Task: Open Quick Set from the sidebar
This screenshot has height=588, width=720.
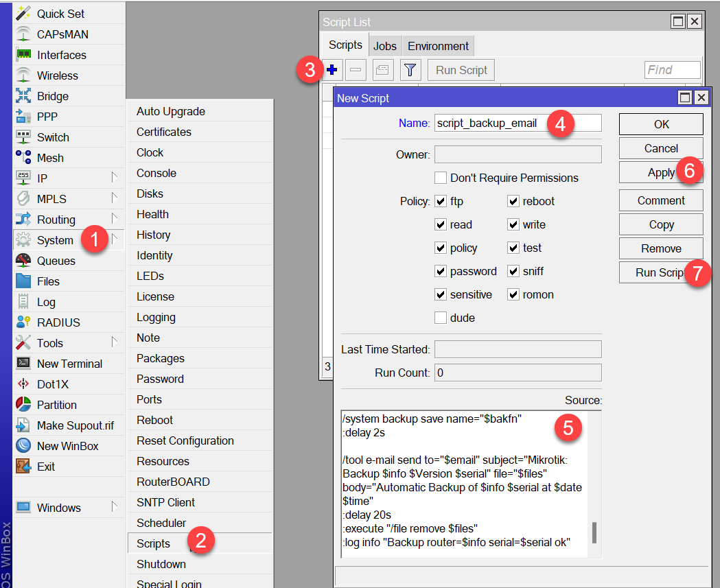Action: (24, 14)
